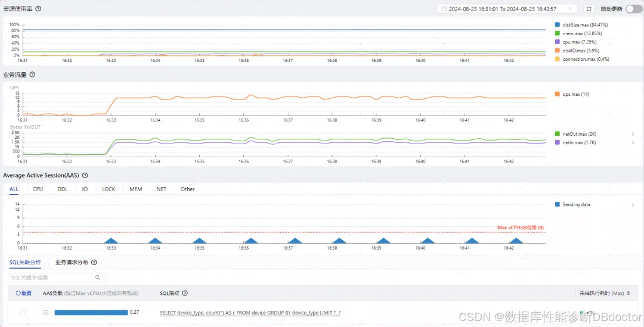Expand the SQL row plus icon
This screenshot has width=644, height=327.
point(45,313)
